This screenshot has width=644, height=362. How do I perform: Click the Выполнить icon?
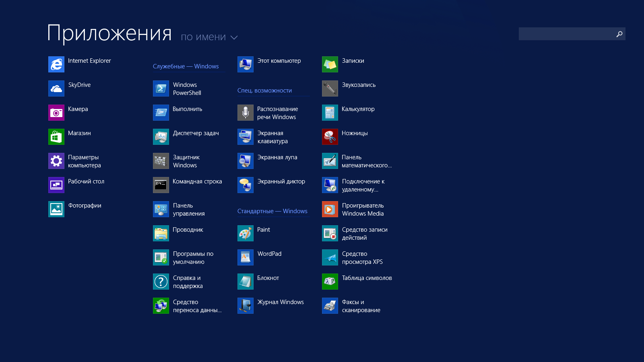(x=161, y=113)
